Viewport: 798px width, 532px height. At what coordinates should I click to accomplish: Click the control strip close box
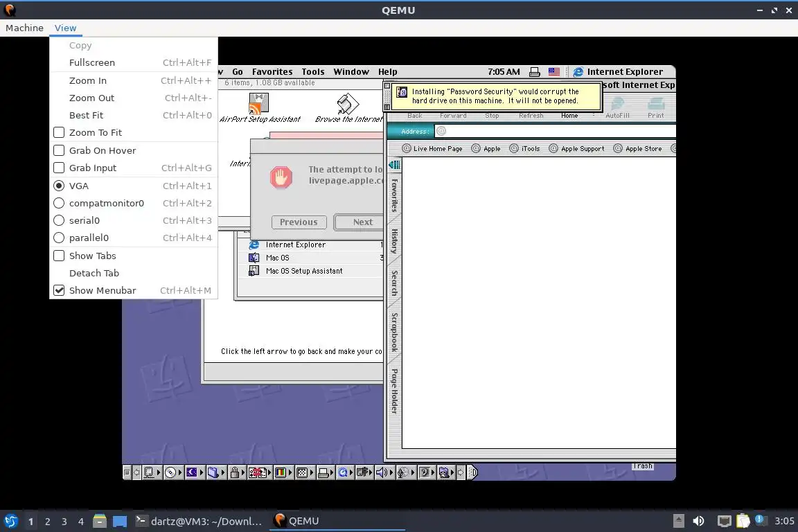click(127, 472)
